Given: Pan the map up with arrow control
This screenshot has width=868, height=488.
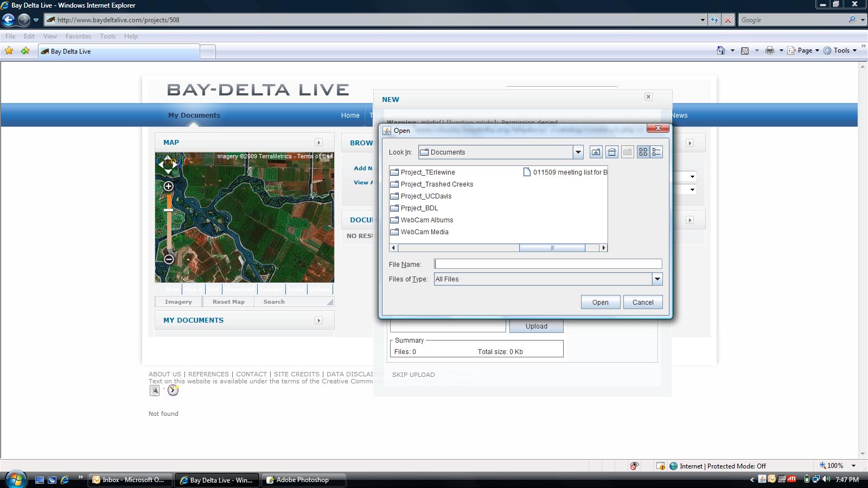Looking at the screenshot, I should [168, 158].
